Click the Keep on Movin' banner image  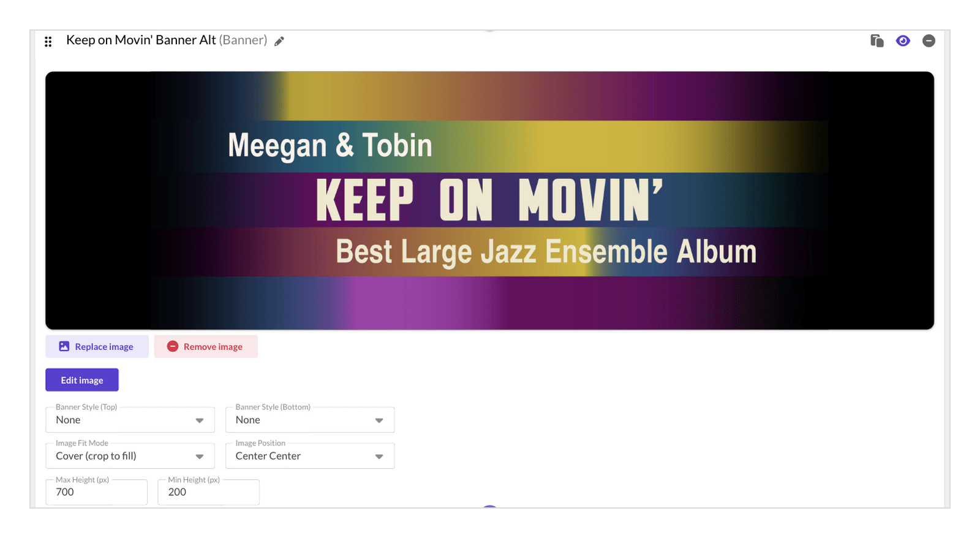[x=489, y=200]
